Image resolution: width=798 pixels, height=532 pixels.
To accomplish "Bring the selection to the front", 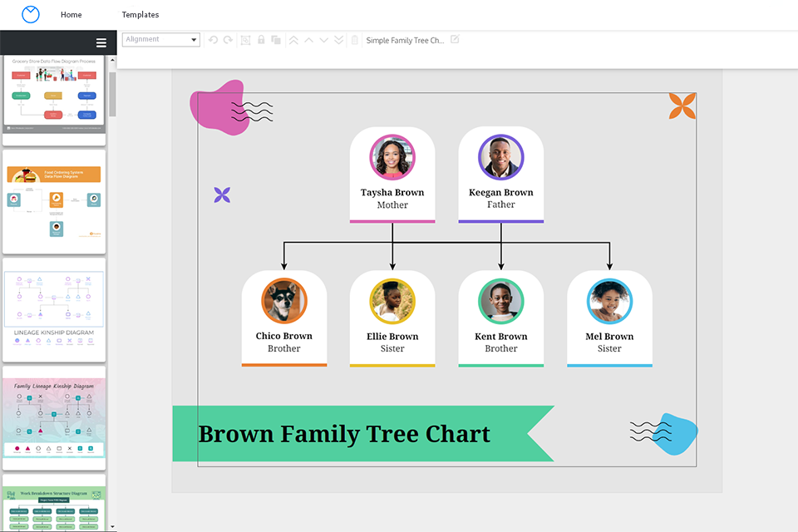I will (x=293, y=39).
